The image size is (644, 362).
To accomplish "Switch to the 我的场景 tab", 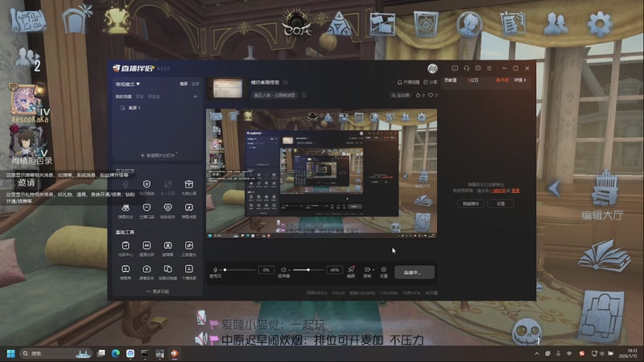I will (123, 97).
